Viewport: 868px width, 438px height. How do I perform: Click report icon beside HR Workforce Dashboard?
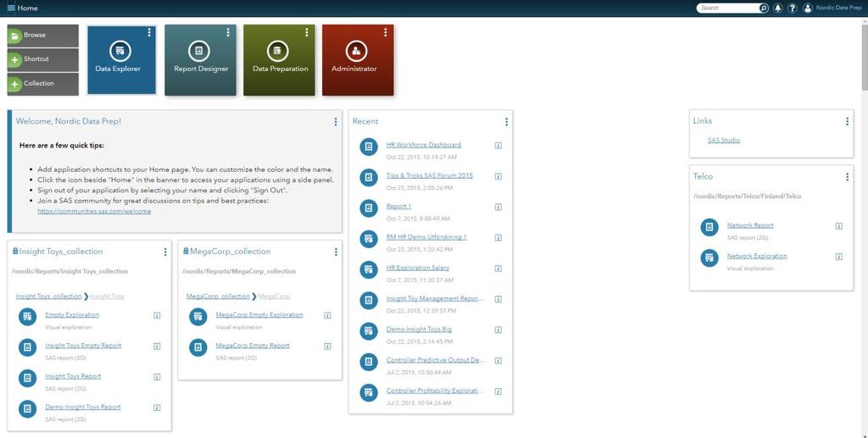pyautogui.click(x=369, y=147)
